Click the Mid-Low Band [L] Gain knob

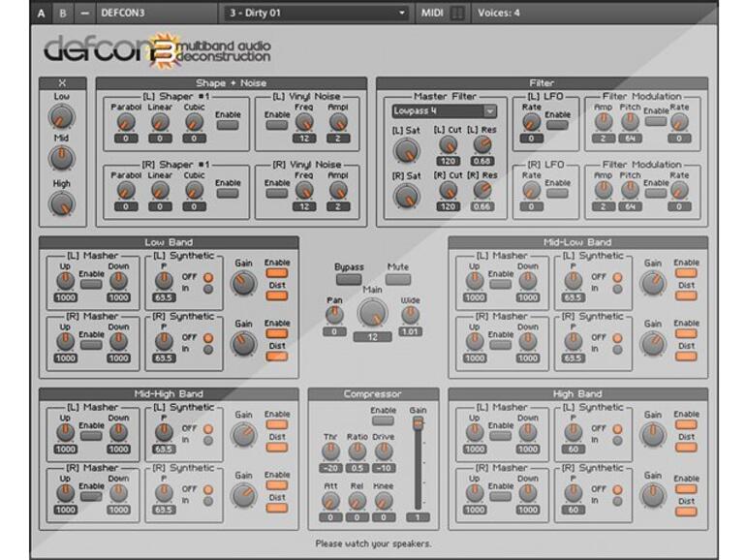point(653,284)
